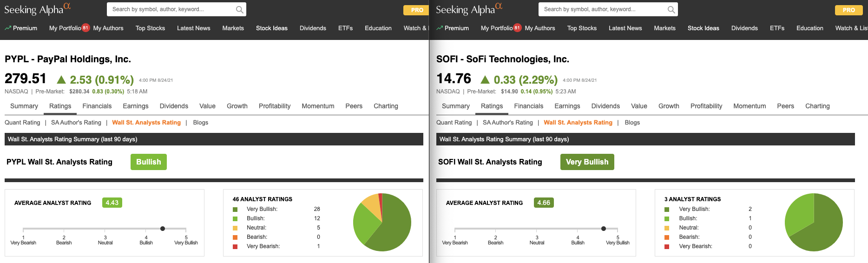Open PYPL SA Author's Rating link

76,122
